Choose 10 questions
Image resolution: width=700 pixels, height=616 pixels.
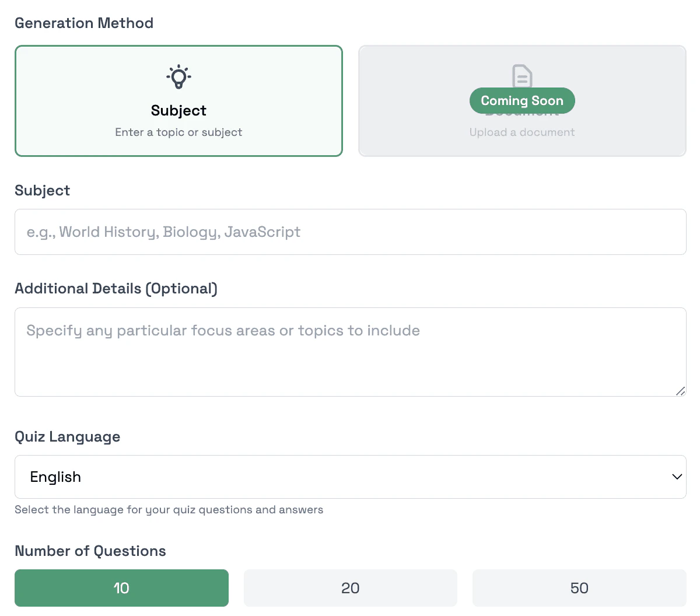[x=121, y=588]
